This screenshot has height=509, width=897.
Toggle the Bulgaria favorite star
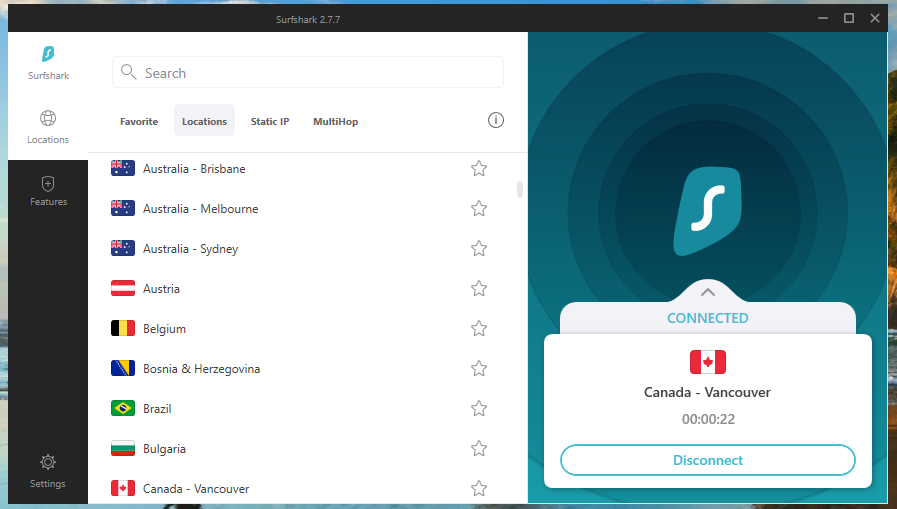pyautogui.click(x=479, y=449)
